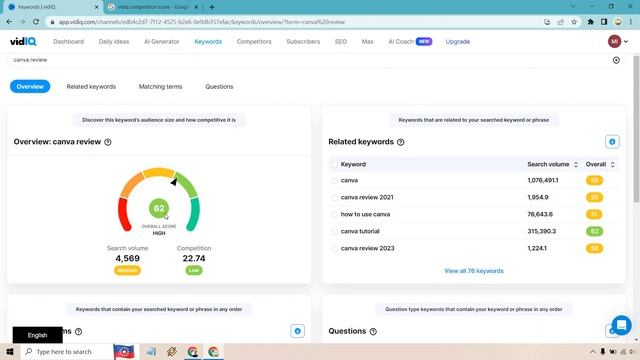This screenshot has height=360, width=640.
Task: Open Daily Ideas page
Action: point(114,42)
